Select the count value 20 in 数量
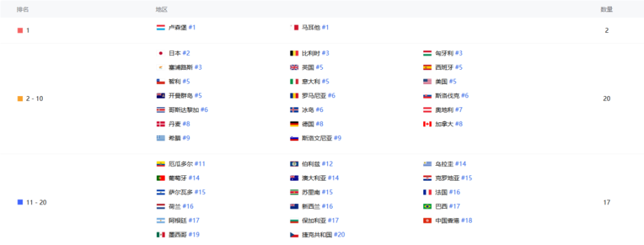The image size is (644, 245). [606, 99]
